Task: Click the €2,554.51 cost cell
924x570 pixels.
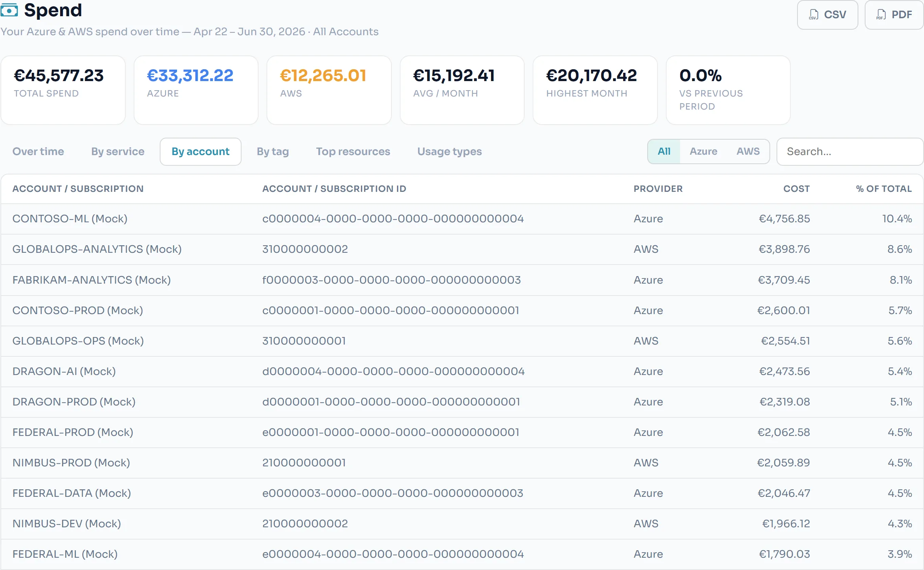Action: pyautogui.click(x=786, y=341)
